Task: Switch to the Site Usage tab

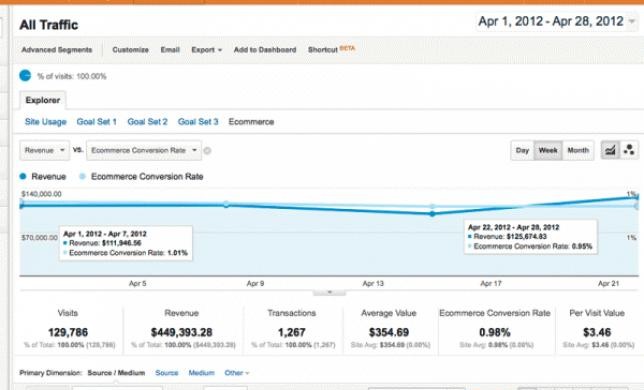Action: coord(46,122)
